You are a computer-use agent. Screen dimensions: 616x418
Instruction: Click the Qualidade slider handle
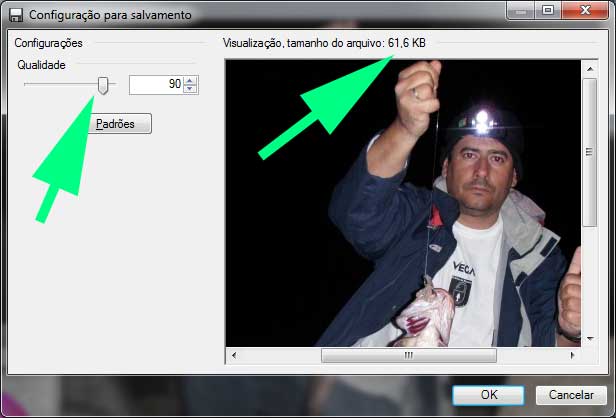pos(103,85)
